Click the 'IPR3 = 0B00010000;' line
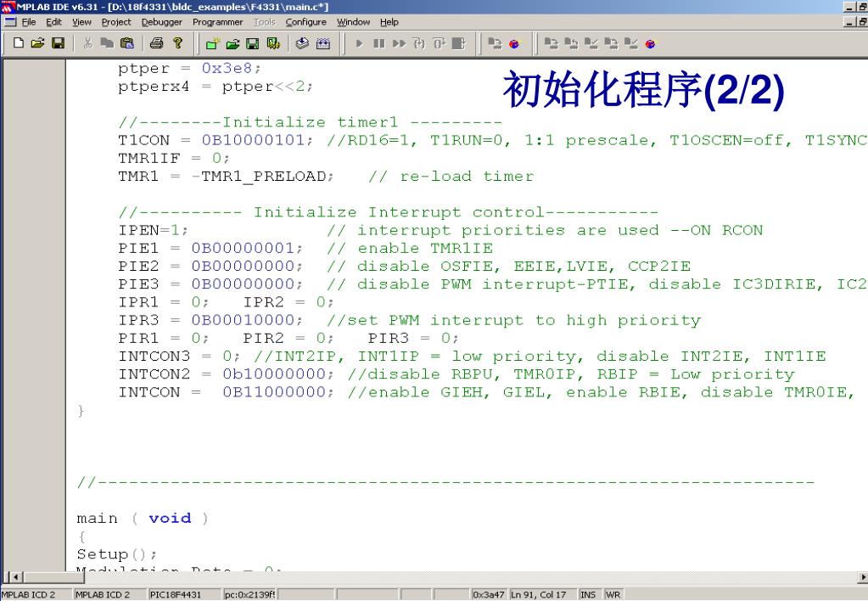 210,321
